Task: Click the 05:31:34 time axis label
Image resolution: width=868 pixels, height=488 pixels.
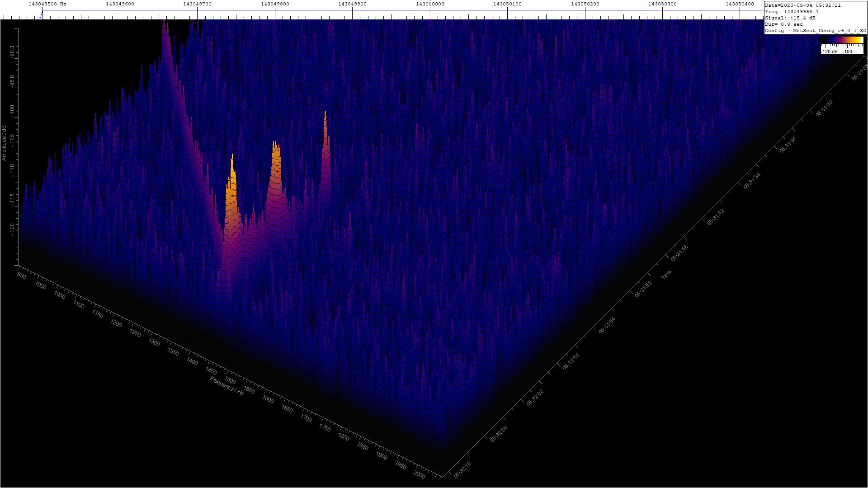Action: point(788,145)
